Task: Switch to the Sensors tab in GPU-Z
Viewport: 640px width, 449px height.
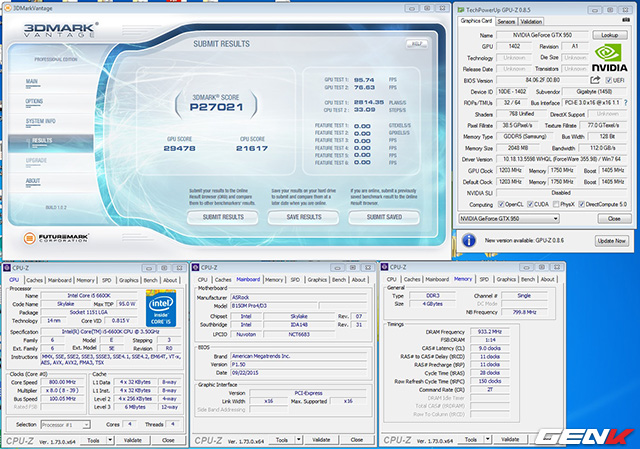Action: [x=506, y=20]
